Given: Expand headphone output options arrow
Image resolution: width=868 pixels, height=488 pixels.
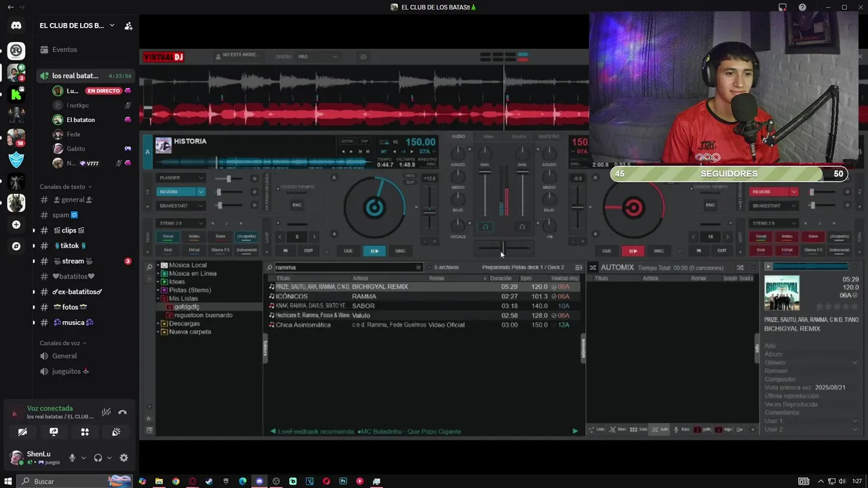Looking at the screenshot, I should (109, 457).
